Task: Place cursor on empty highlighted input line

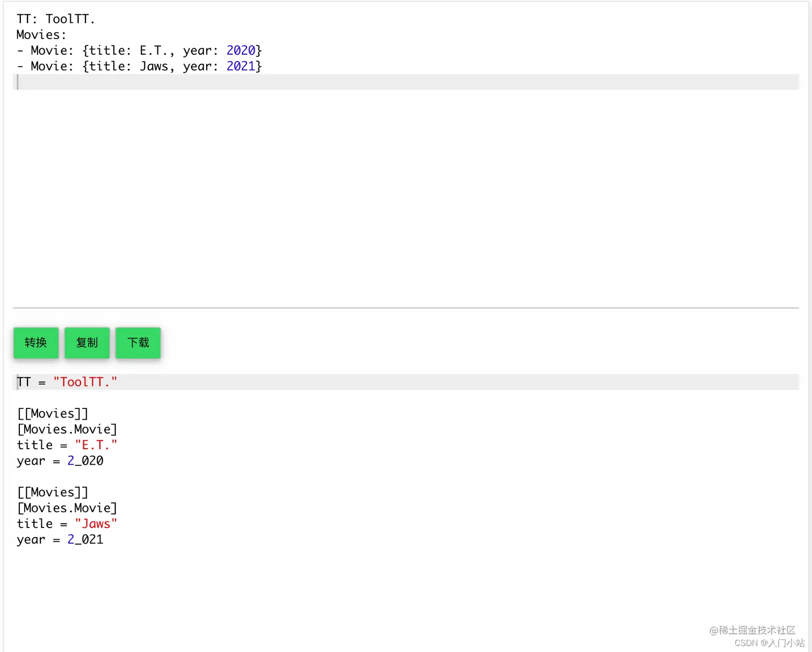Action: coord(406,82)
